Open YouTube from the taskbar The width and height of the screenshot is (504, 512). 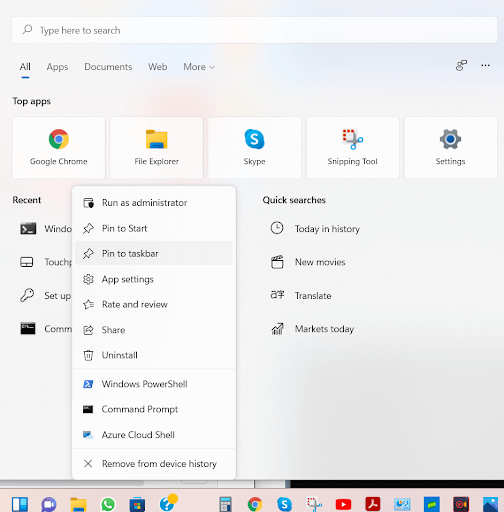point(343,505)
